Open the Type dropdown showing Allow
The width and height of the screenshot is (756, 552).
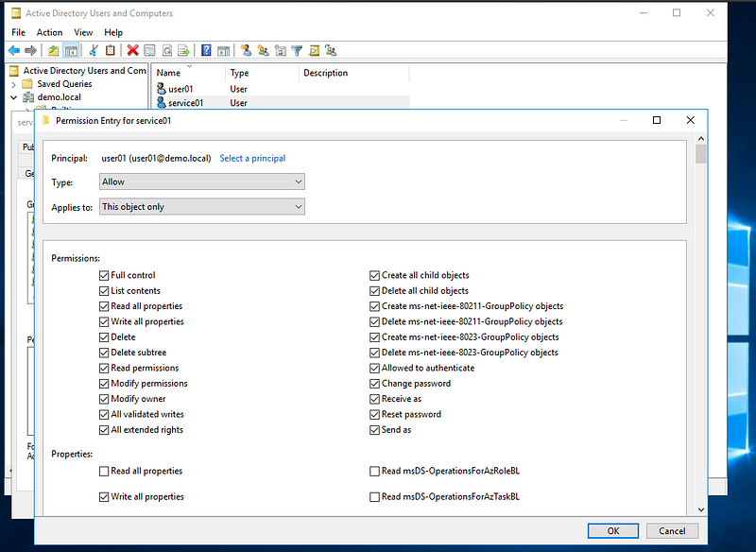point(202,181)
